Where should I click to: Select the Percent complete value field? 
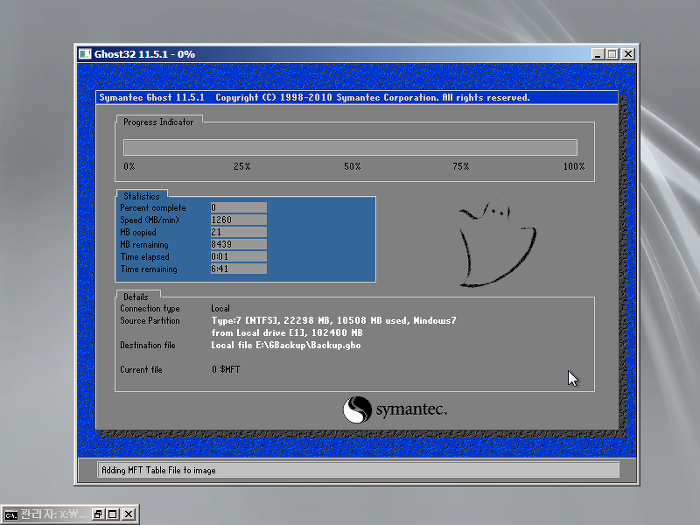click(x=238, y=208)
